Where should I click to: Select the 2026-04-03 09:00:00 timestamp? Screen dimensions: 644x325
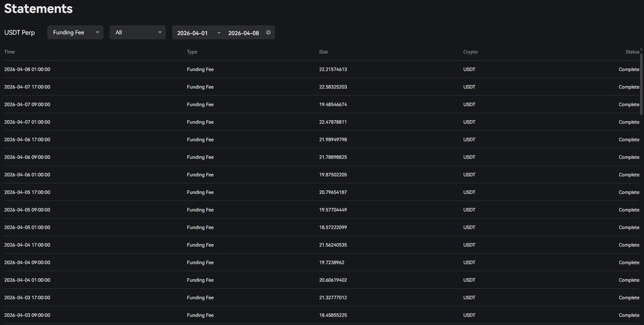[x=27, y=315]
